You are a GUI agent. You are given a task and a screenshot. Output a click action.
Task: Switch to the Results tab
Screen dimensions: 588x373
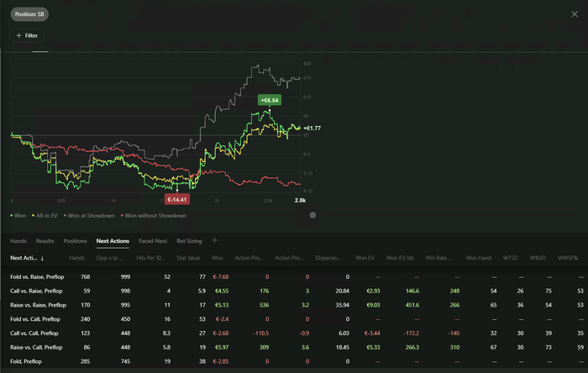pos(45,241)
